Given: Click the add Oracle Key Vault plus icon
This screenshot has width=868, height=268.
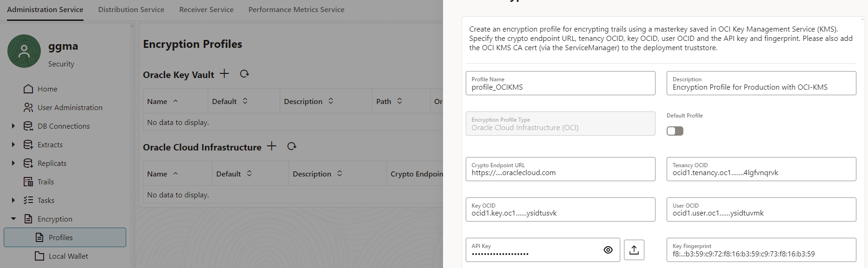Looking at the screenshot, I should pyautogui.click(x=225, y=74).
